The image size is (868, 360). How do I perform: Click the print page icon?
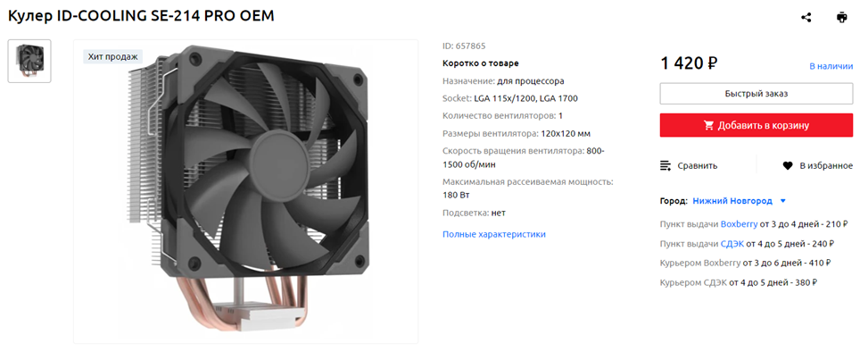coord(841,17)
